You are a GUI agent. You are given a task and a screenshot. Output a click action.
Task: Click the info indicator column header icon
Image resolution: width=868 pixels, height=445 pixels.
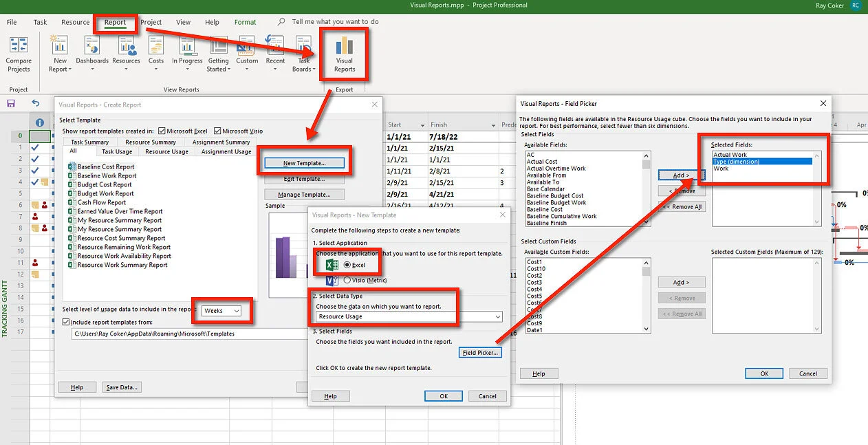click(40, 123)
